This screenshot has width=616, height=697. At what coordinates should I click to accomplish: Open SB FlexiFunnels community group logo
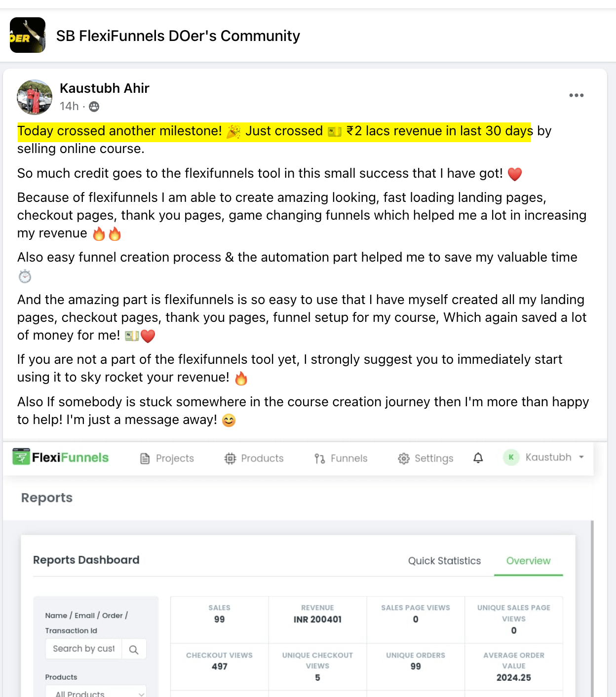(x=28, y=35)
